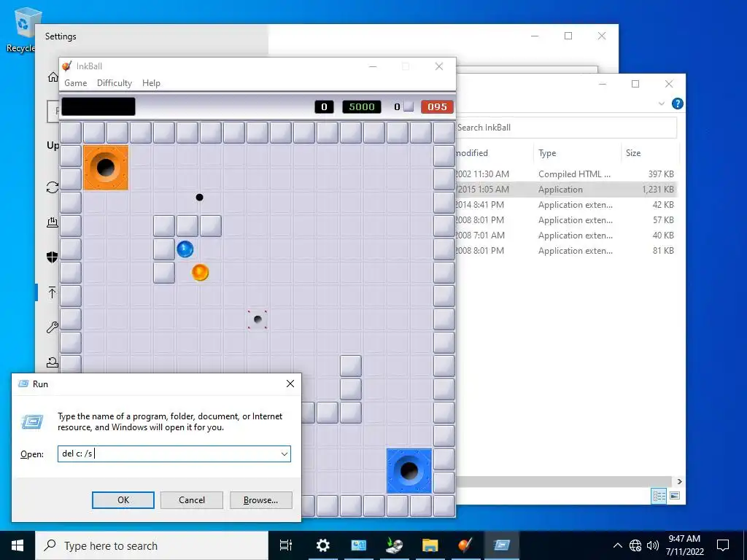
Task: Click the Search InkBall box in Explorer
Action: pos(566,128)
